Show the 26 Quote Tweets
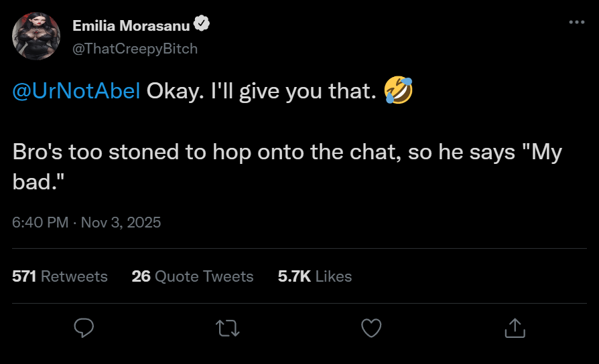 (x=192, y=276)
